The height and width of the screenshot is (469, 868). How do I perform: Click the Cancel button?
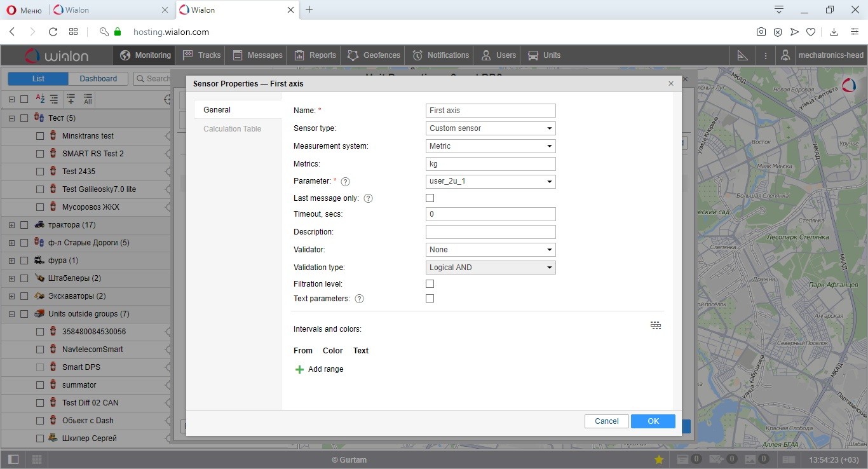click(x=606, y=421)
